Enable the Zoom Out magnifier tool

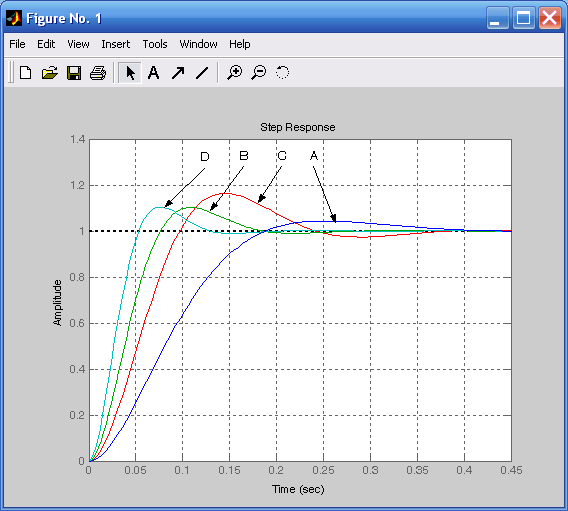[x=259, y=73]
